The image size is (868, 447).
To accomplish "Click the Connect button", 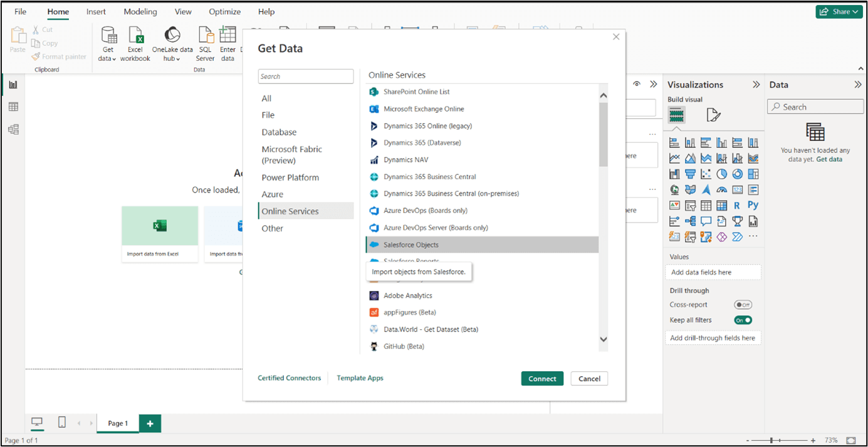I will (x=542, y=379).
